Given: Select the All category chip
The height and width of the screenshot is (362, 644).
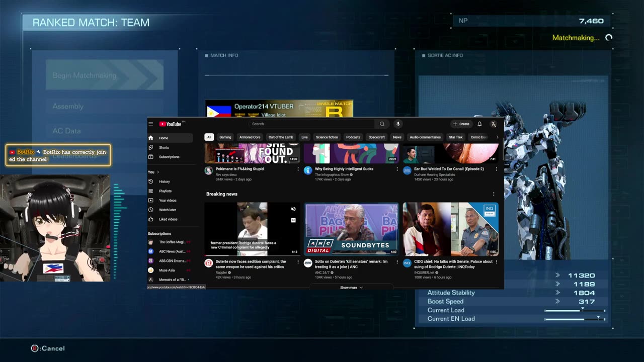Looking at the screenshot, I should pos(209,137).
